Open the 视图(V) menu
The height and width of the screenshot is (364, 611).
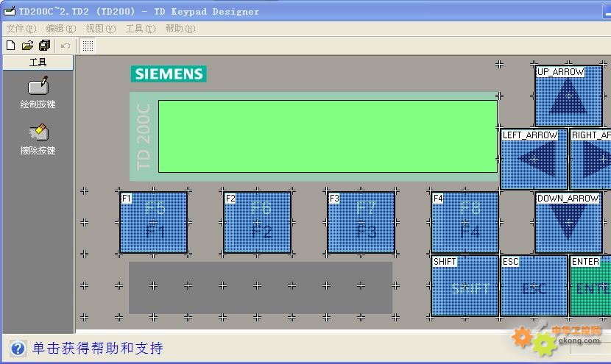101,29
